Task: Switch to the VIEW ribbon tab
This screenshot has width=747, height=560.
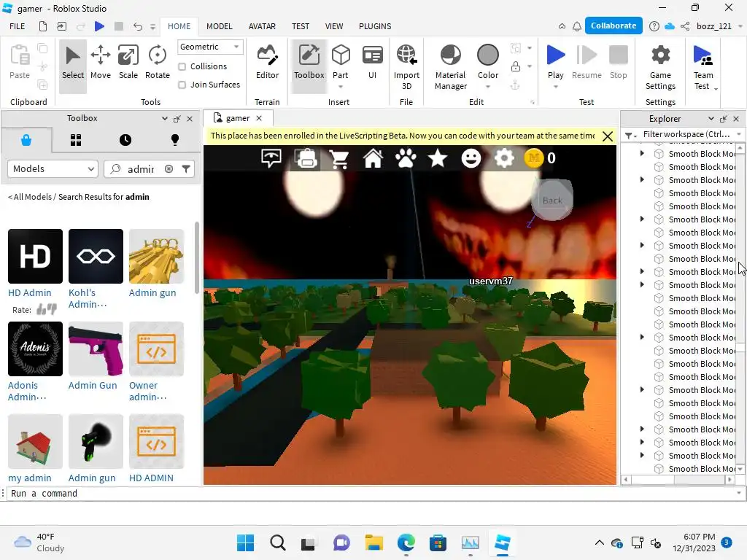Action: click(334, 26)
